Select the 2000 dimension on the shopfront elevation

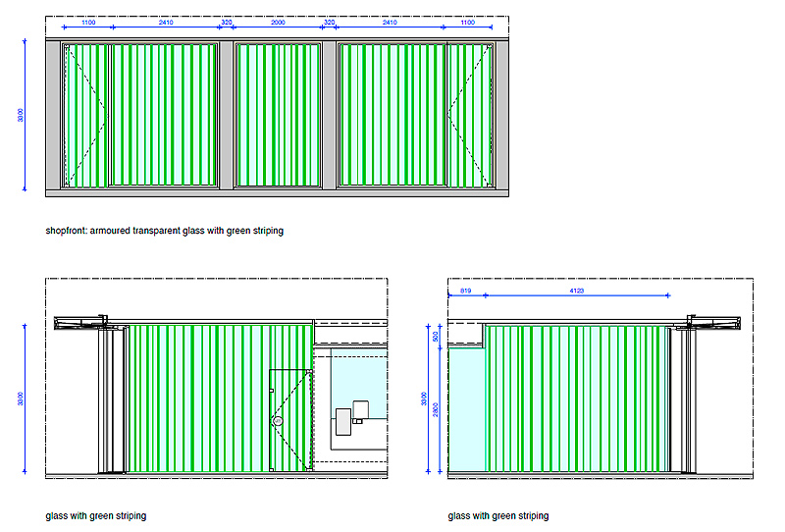click(278, 23)
